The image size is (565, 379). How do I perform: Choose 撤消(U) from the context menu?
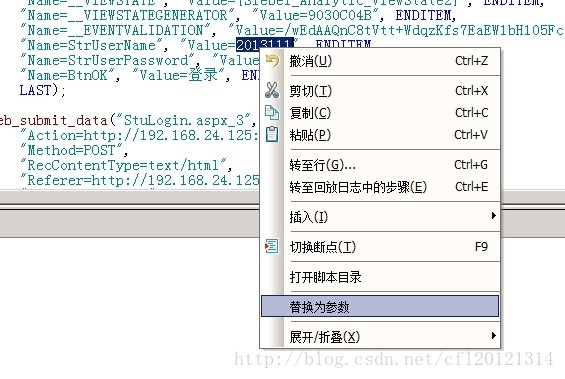pyautogui.click(x=380, y=61)
